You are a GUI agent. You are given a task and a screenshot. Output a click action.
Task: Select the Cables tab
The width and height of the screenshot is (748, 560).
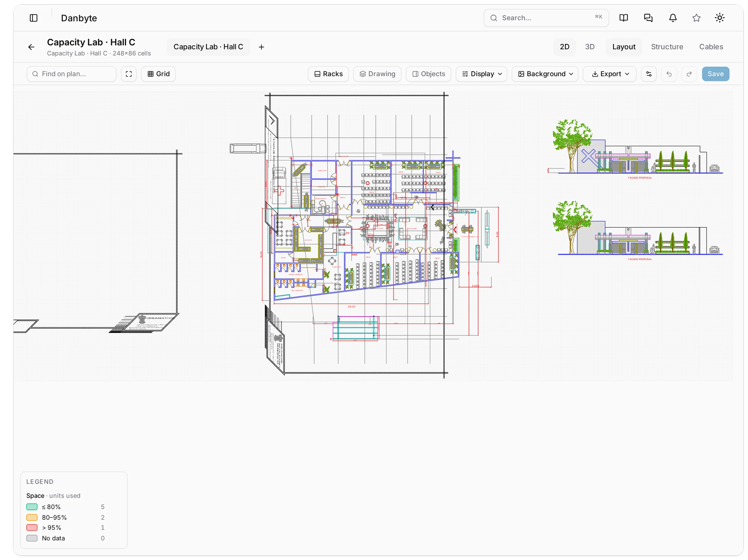711,47
